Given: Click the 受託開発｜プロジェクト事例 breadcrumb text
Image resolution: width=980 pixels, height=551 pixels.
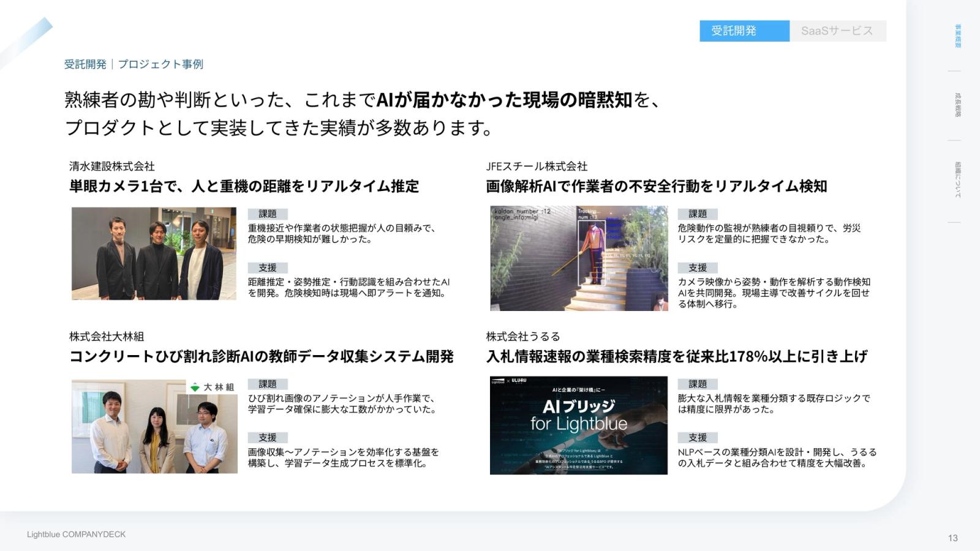Looking at the screenshot, I should click(x=134, y=64).
